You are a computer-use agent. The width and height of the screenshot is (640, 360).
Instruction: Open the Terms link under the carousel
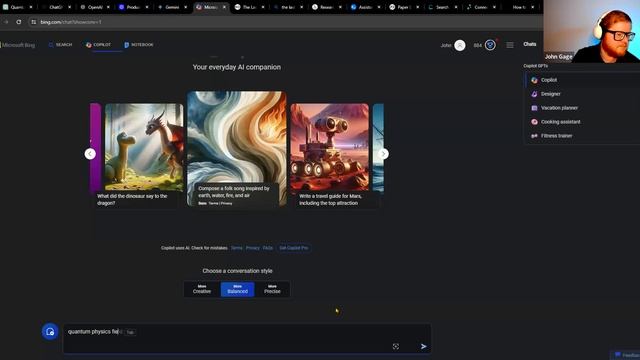click(x=237, y=248)
